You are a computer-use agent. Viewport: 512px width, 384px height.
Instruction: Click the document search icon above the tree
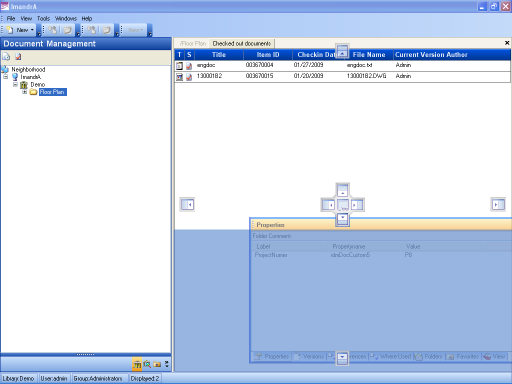pyautogui.click(x=6, y=57)
